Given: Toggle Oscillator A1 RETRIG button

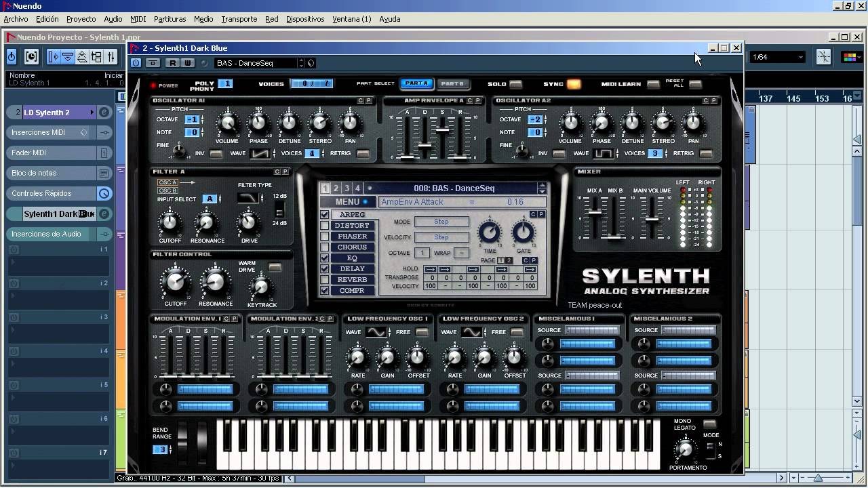Looking at the screenshot, I should [x=363, y=154].
